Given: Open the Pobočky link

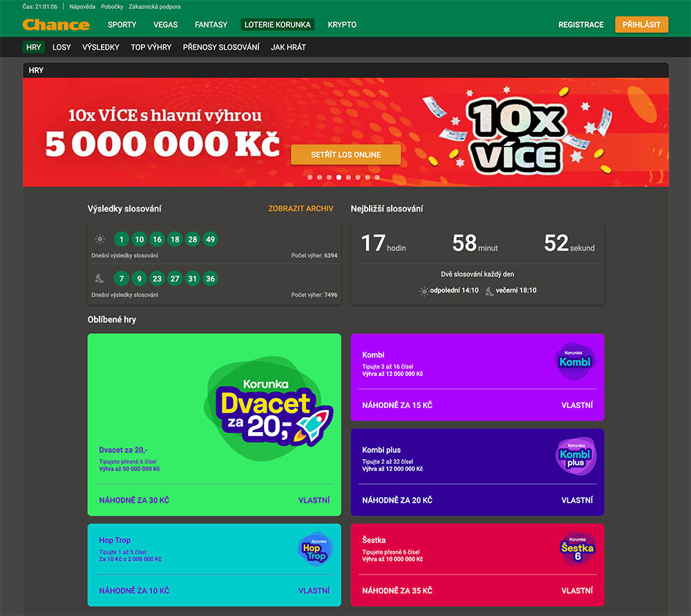Looking at the screenshot, I should coord(112,7).
